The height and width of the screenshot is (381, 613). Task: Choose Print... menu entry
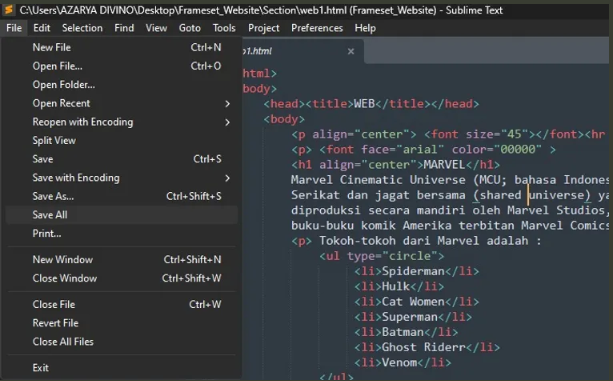pyautogui.click(x=122, y=234)
